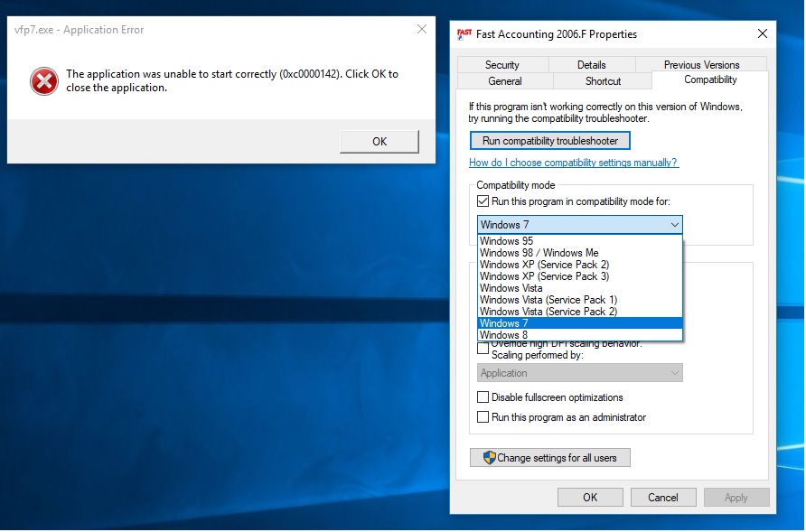Choose Windows 8 from the list
Viewport: 806px width, 532px height.
(504, 335)
